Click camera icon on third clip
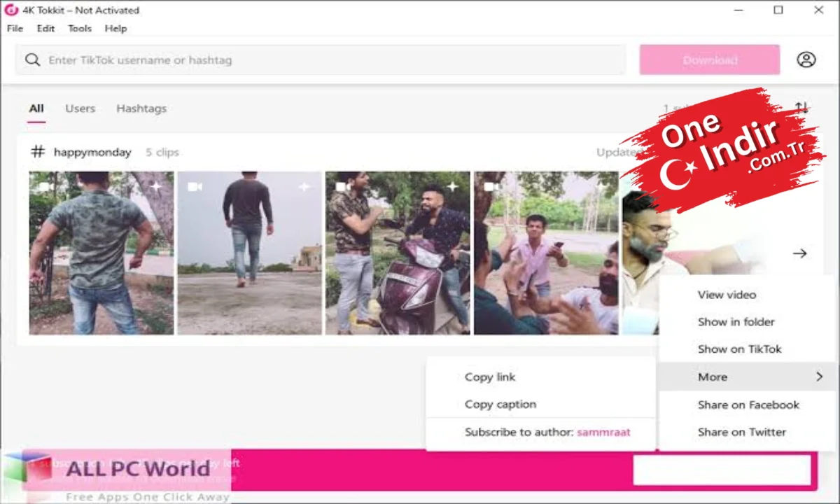Screen dimensions: 840x504 [x=343, y=187]
